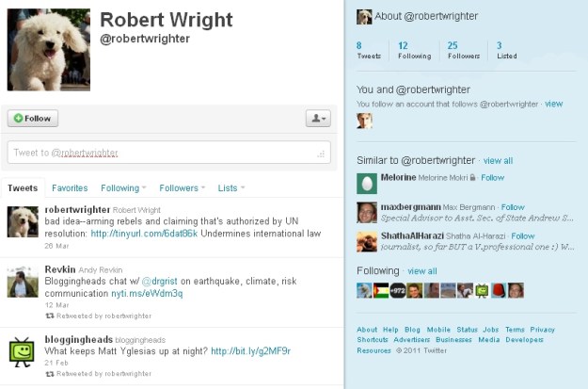The height and width of the screenshot is (389, 588).
Task: Click view link next to mutual follower note
Action: (553, 104)
